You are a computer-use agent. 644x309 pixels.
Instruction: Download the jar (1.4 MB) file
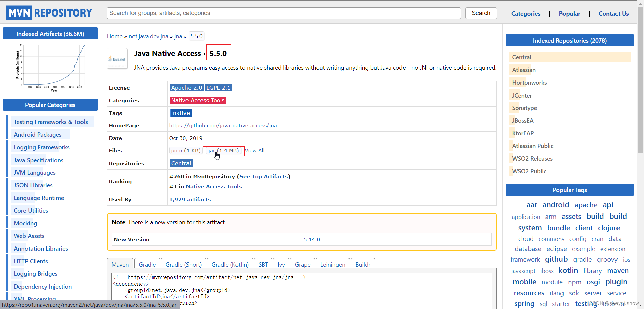coord(223,151)
